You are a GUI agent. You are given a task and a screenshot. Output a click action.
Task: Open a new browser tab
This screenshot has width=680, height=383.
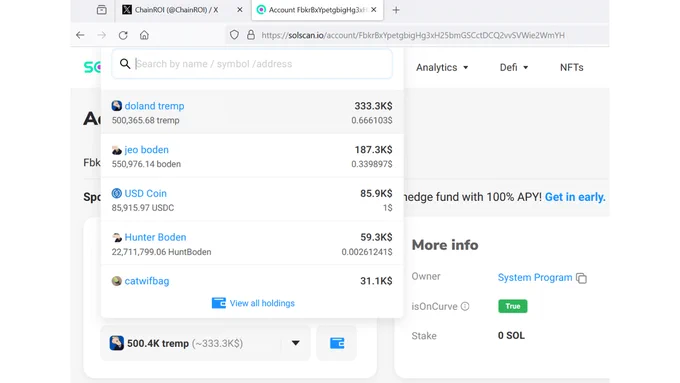tap(396, 10)
